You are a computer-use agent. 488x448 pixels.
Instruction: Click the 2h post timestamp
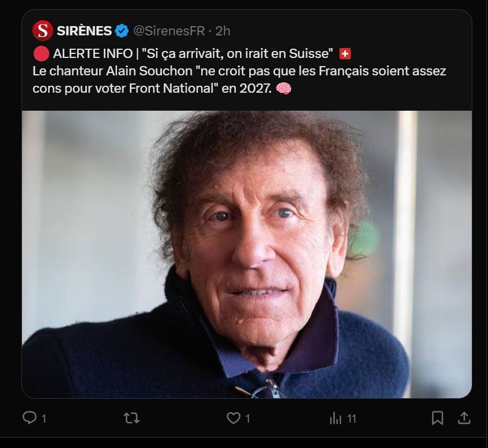coord(223,30)
